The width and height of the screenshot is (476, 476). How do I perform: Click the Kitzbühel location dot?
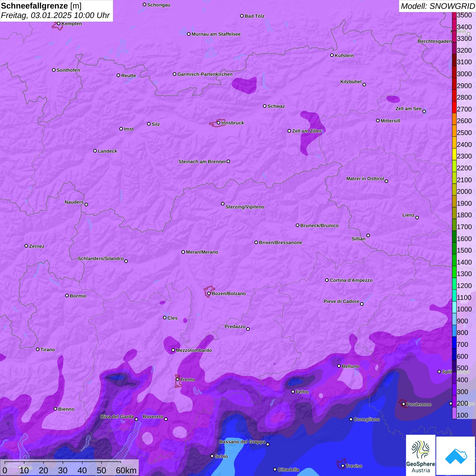[364, 85]
